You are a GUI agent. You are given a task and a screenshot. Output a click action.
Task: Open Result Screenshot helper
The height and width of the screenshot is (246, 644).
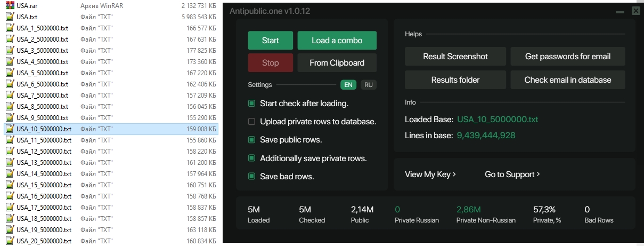click(x=455, y=57)
